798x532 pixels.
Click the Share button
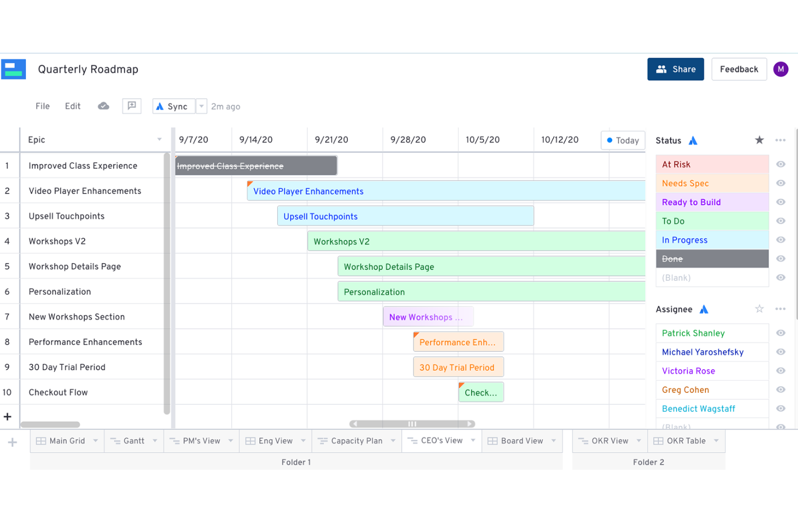(x=675, y=70)
